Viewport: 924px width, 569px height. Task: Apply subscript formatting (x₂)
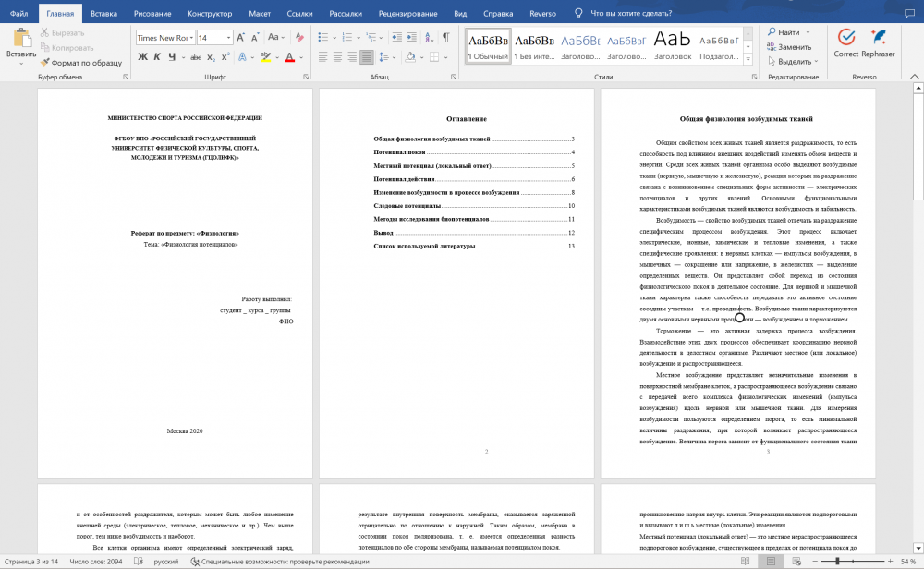[211, 57]
